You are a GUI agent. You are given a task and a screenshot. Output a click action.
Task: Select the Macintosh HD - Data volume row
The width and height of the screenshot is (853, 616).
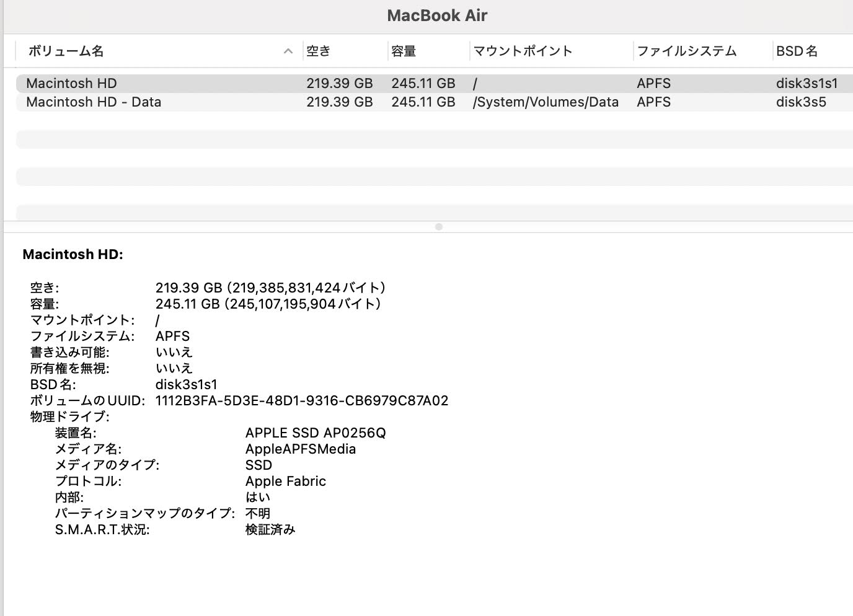[x=93, y=102]
